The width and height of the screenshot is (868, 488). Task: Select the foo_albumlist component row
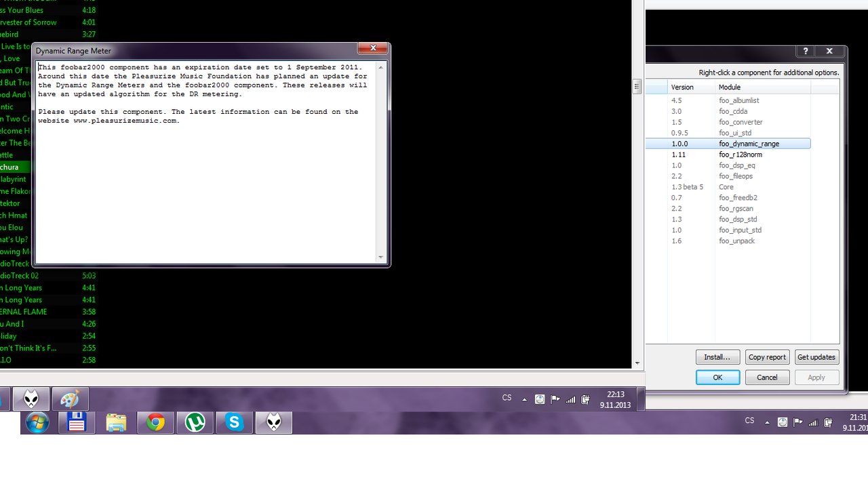[x=728, y=100]
